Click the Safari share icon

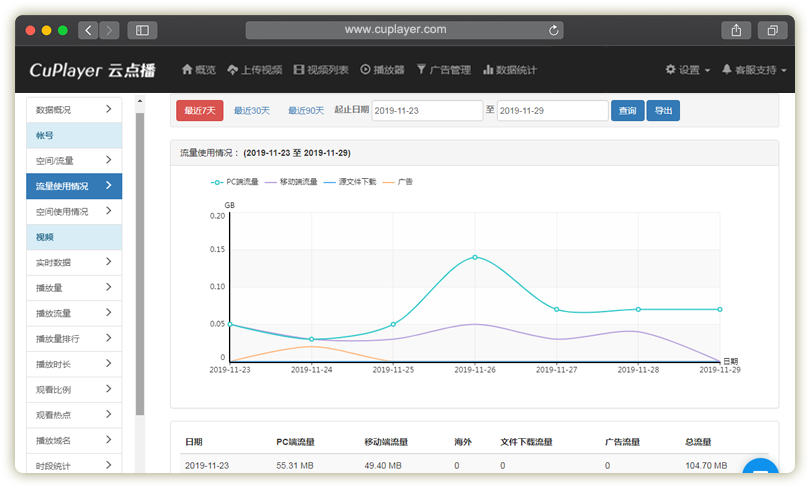point(736,30)
